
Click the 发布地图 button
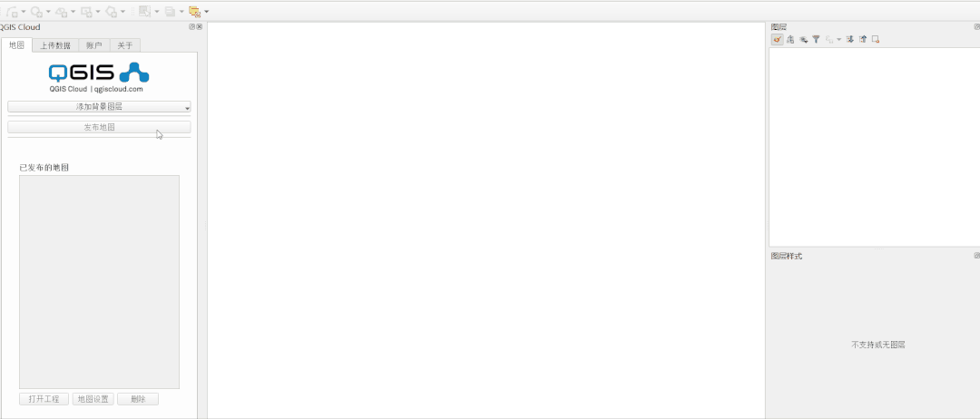(100, 127)
